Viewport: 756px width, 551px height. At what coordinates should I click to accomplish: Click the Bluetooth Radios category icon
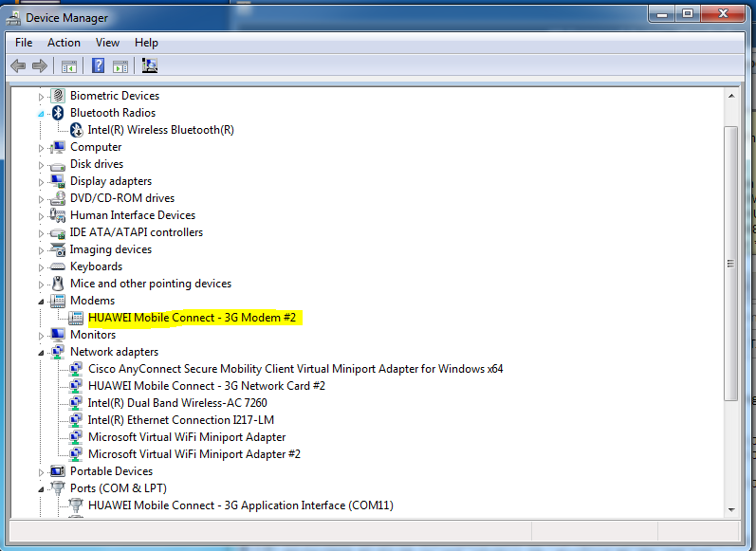pyautogui.click(x=58, y=112)
